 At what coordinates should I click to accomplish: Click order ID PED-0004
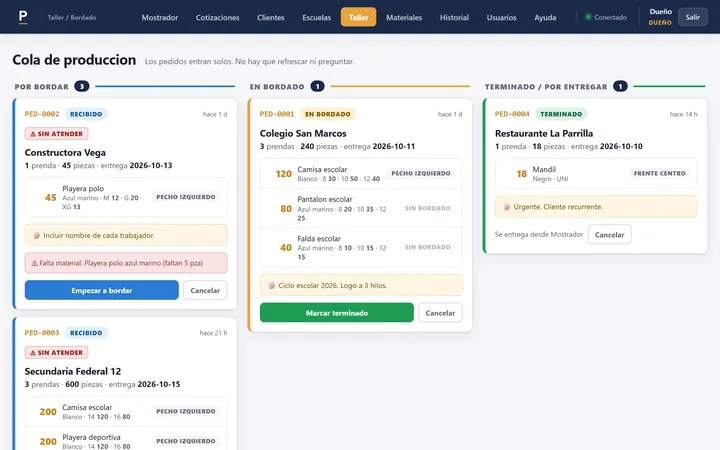pos(512,114)
